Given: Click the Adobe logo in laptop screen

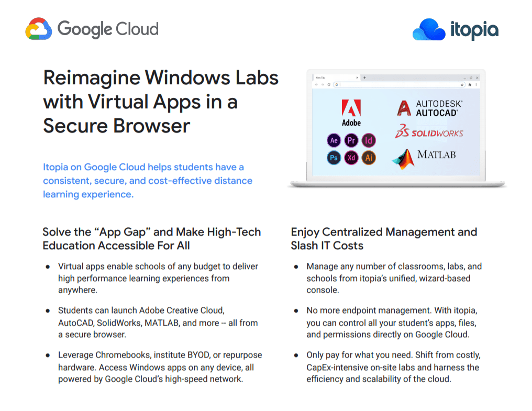Looking at the screenshot, I should [x=351, y=113].
